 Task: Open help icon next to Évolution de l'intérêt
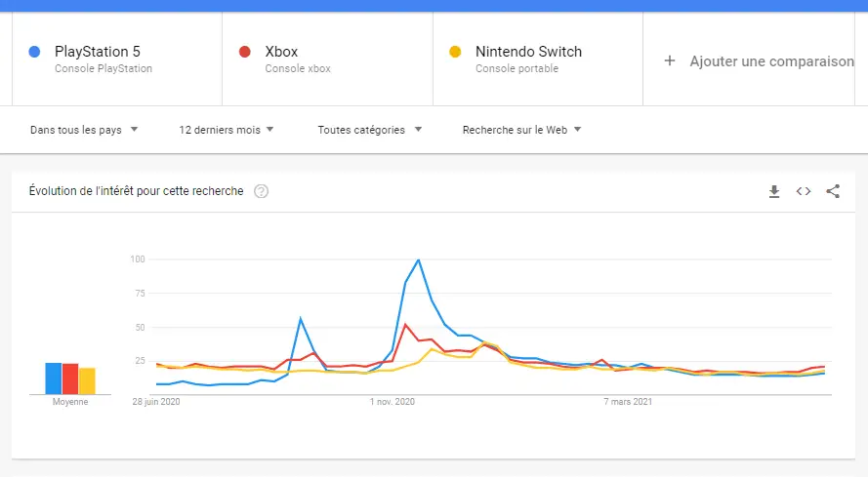point(261,191)
